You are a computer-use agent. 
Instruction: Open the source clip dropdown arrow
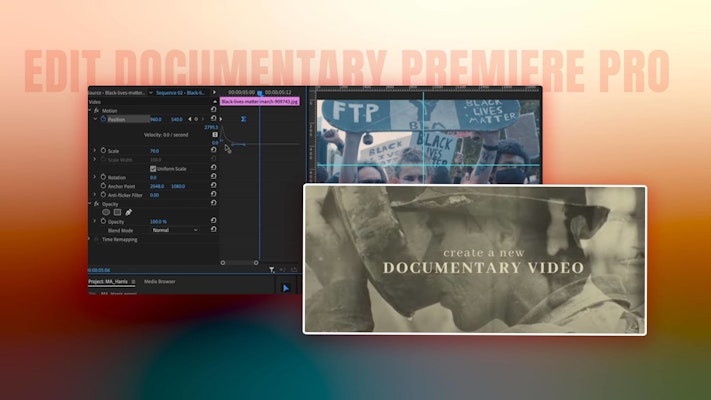(x=151, y=93)
